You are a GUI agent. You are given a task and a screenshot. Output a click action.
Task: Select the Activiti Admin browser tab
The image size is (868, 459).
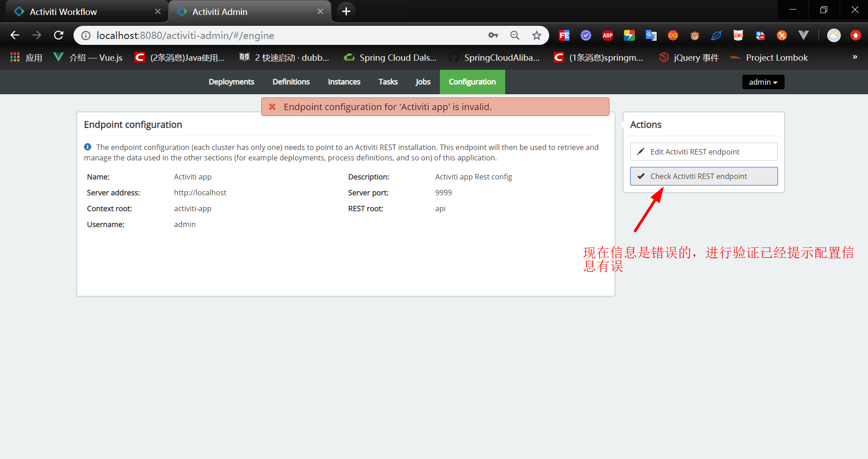249,11
